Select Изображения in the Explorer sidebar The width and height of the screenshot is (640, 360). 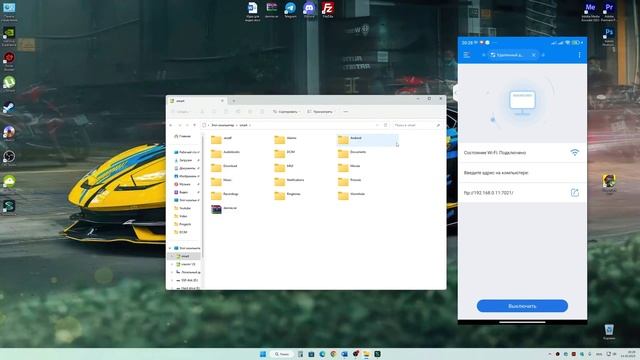[x=186, y=176]
